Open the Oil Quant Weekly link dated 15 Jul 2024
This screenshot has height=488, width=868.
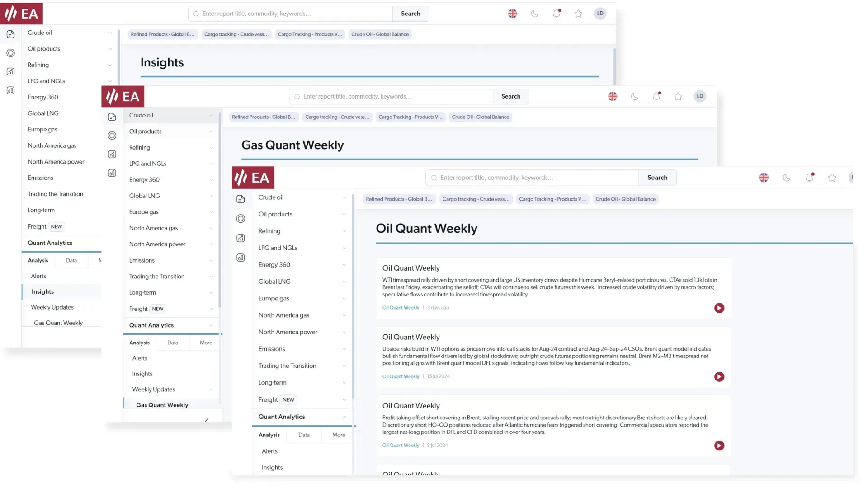click(x=401, y=376)
